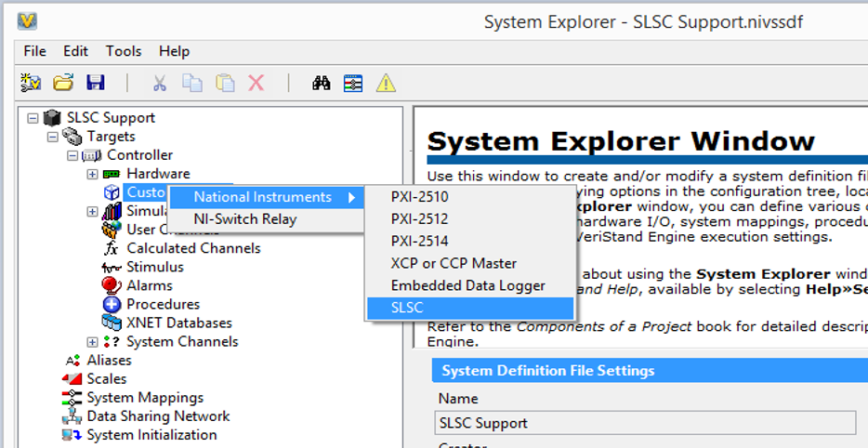Expand the System Channels node
This screenshot has width=868, height=448.
92,342
